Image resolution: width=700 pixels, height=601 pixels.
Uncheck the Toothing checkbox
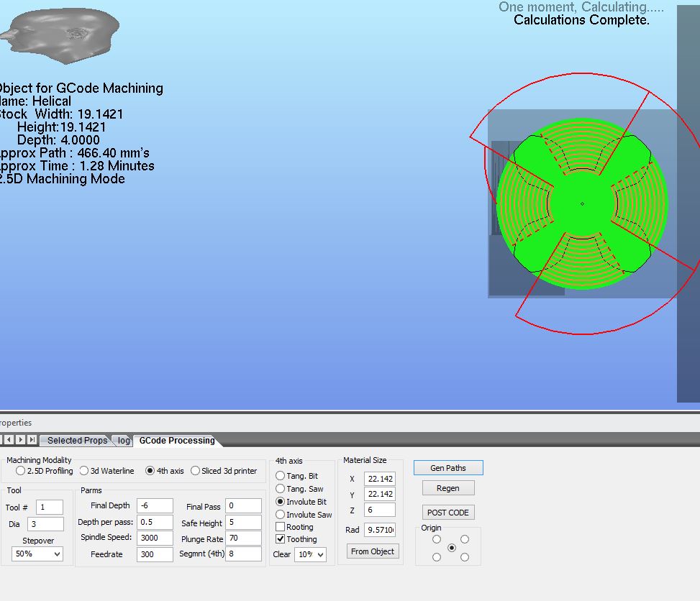point(281,539)
